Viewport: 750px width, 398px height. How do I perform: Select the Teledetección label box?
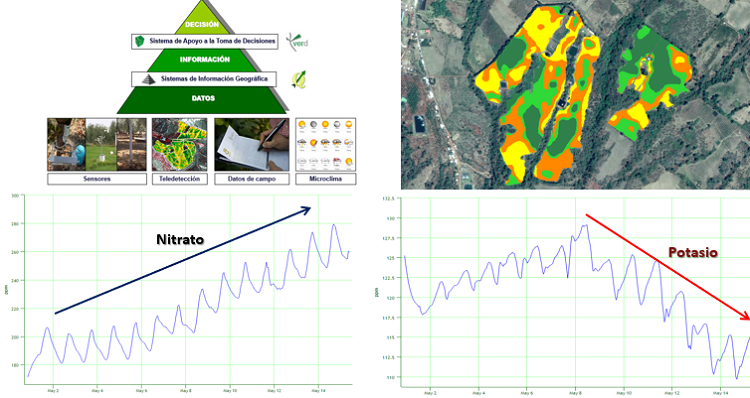click(x=179, y=179)
